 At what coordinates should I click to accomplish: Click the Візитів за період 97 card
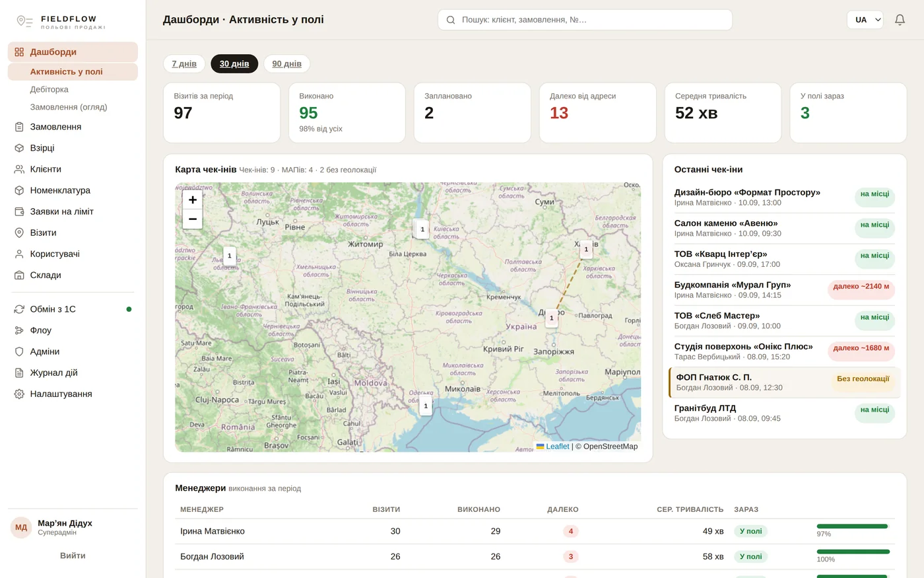(222, 112)
